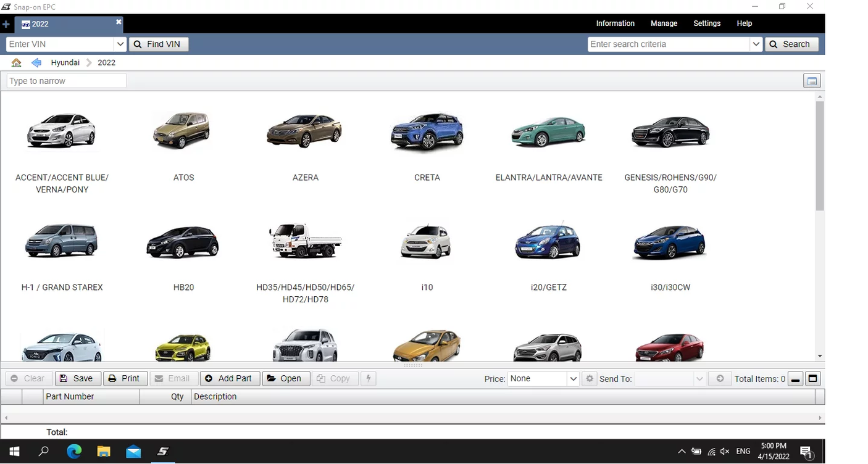Open Snap-on EPC from the taskbar

pyautogui.click(x=162, y=451)
